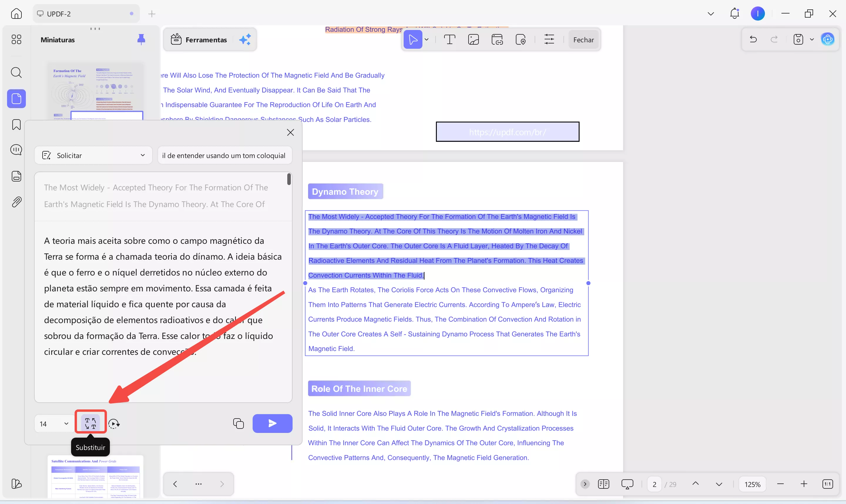Click the AI panel text scrollbar
This screenshot has width=846, height=504.
pos(289,179)
